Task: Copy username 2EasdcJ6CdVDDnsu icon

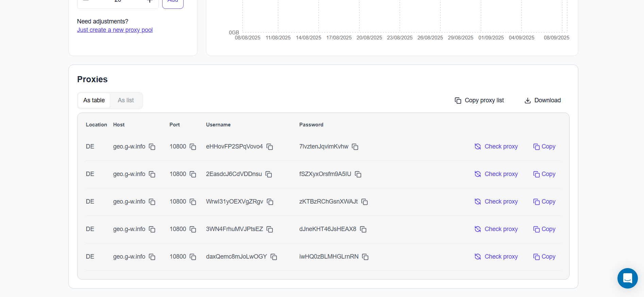Action: point(269,174)
